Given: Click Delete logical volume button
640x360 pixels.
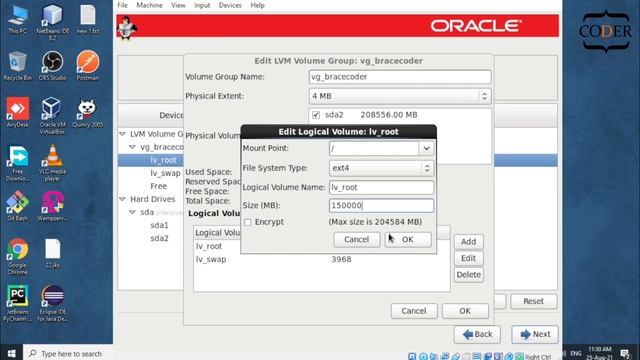Looking at the screenshot, I should [x=469, y=275].
